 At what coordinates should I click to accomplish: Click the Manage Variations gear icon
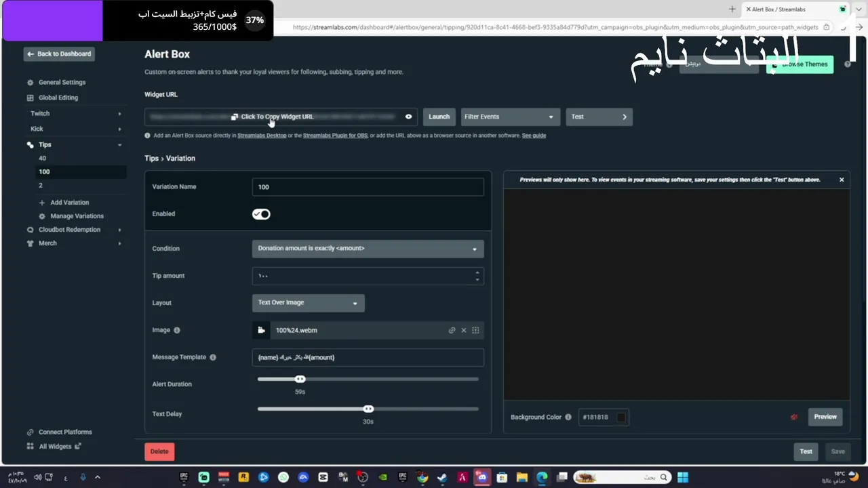[x=42, y=216]
